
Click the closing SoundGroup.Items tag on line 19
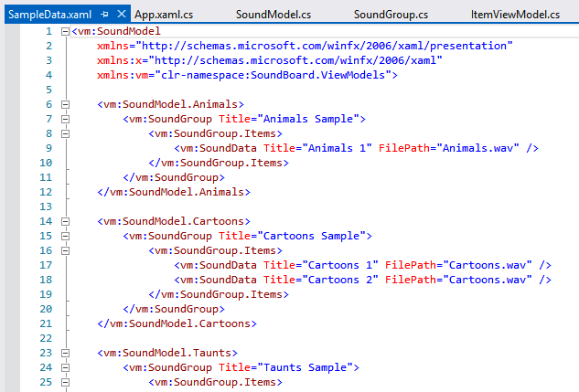click(219, 294)
